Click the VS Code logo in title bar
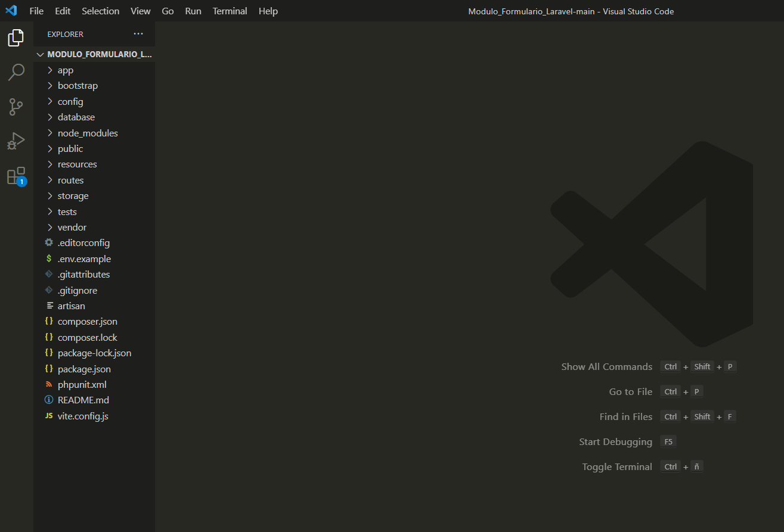The width and height of the screenshot is (784, 532). 11,11
